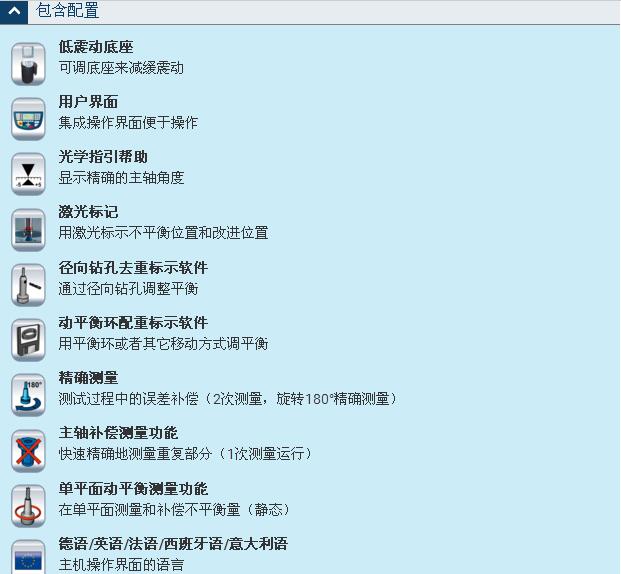Click the 光学指引帮助 pointer icon
This screenshot has height=574, width=621.
28,174
